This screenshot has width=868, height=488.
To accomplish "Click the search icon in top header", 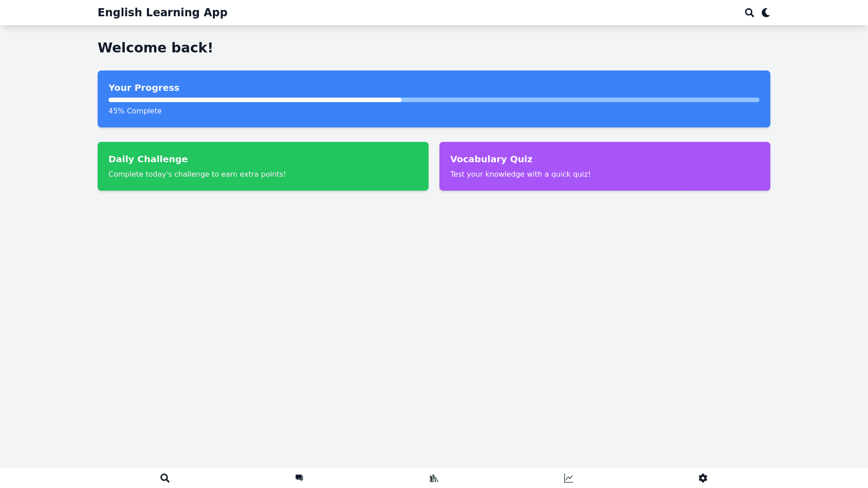I will (x=749, y=13).
